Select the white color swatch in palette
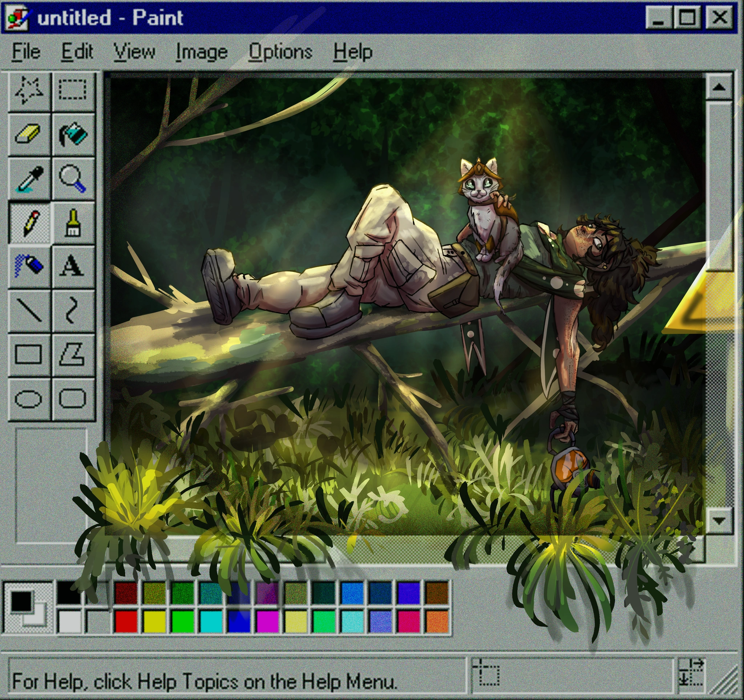 click(69, 622)
